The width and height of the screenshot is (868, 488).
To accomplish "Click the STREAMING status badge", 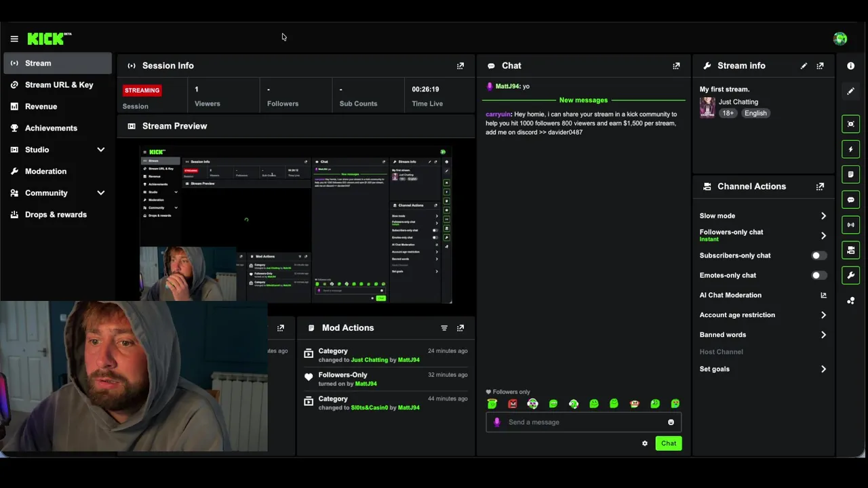I will point(142,90).
